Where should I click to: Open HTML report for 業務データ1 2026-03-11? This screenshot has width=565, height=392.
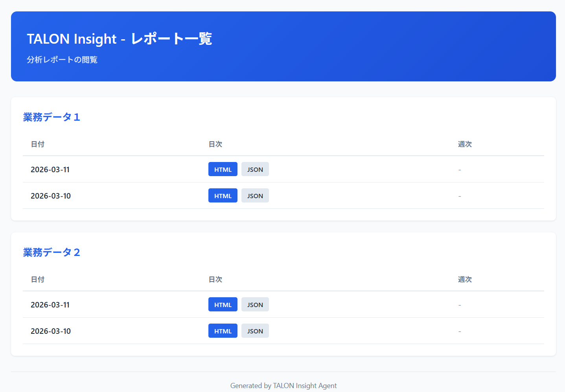pos(223,169)
